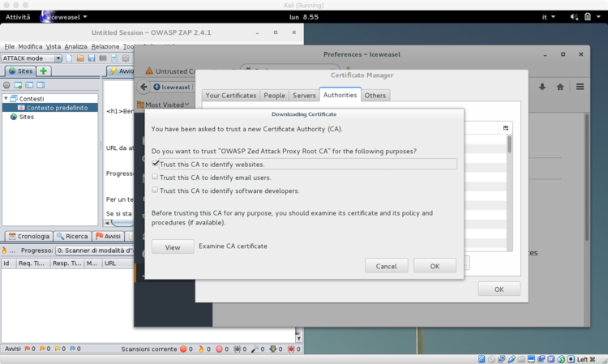Click the Open Session folder icon

click(x=80, y=58)
